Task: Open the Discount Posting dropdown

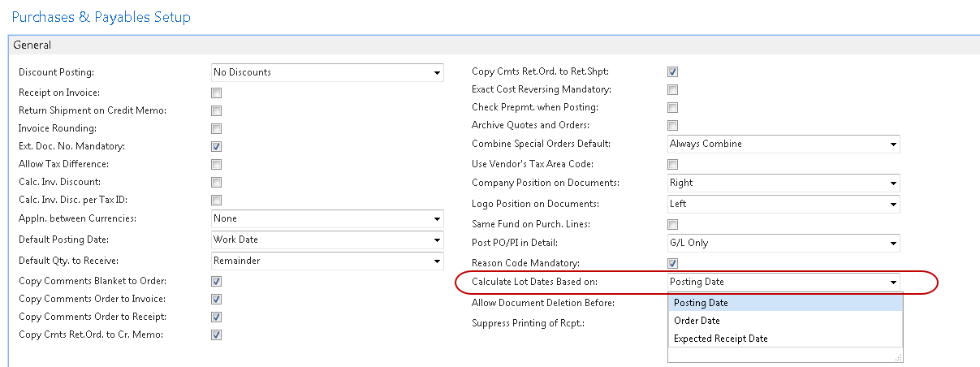Action: [437, 73]
